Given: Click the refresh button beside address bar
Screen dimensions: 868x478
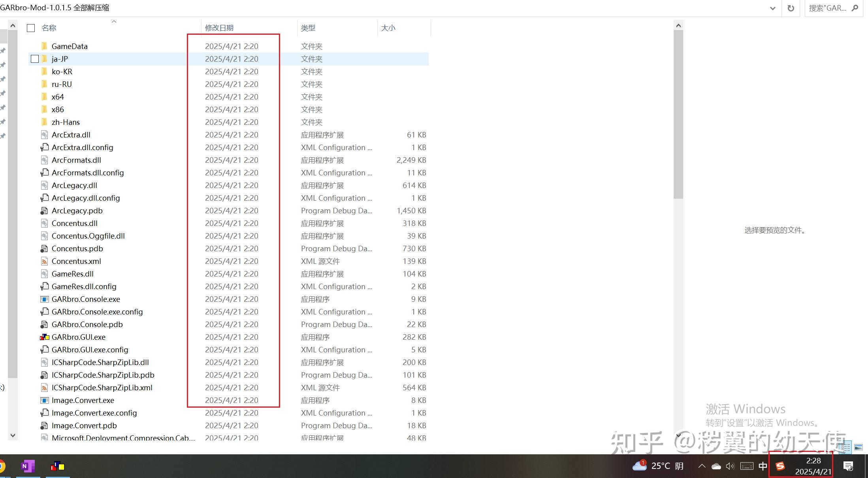Looking at the screenshot, I should click(791, 8).
